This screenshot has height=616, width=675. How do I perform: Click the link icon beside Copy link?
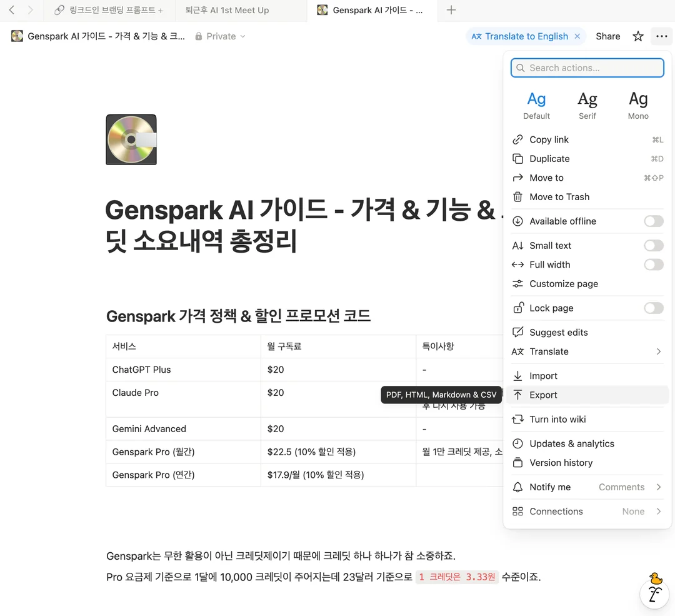point(517,139)
